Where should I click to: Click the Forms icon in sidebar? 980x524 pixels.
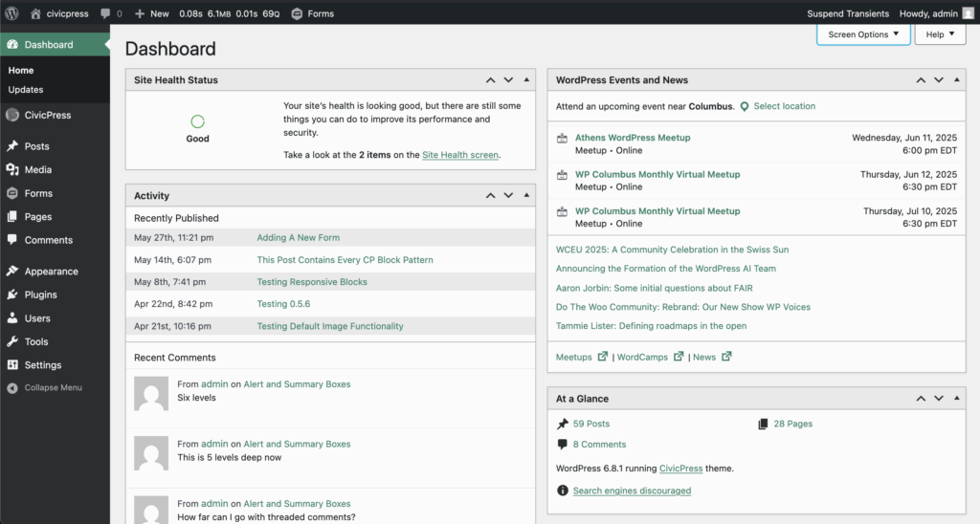[12, 193]
